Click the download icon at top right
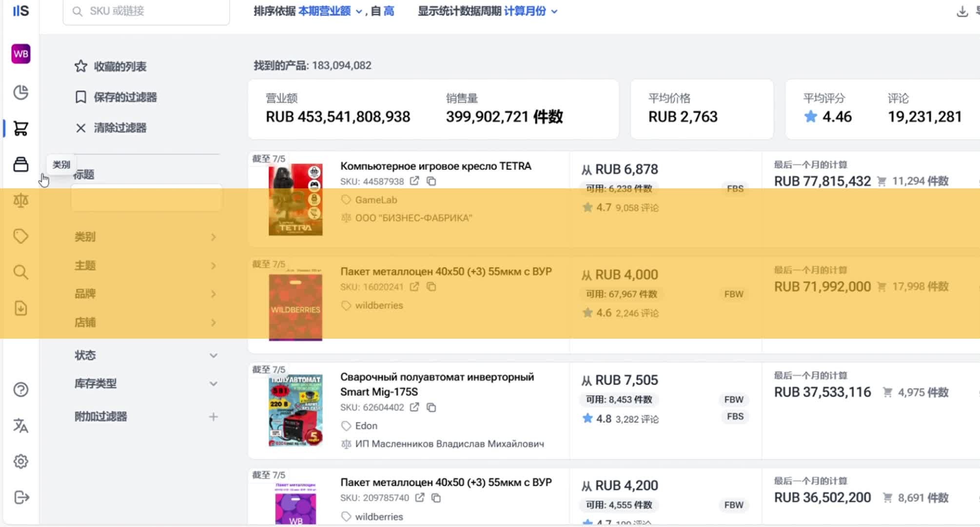The image size is (980, 527). point(962,11)
